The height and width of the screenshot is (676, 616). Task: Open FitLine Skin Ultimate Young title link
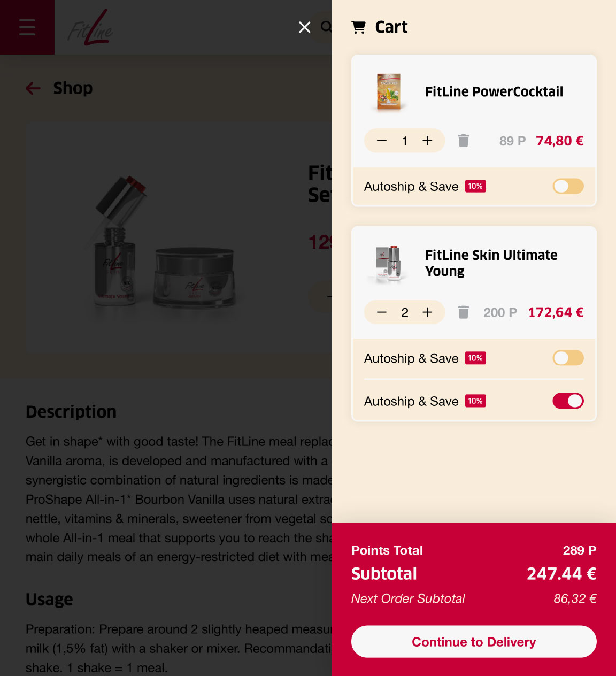point(491,263)
